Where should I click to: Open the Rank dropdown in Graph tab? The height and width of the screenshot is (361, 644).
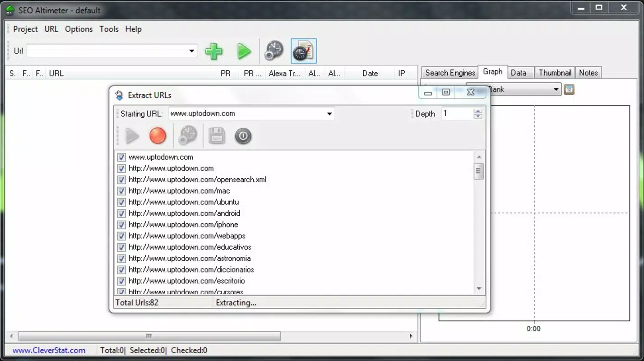click(x=556, y=89)
